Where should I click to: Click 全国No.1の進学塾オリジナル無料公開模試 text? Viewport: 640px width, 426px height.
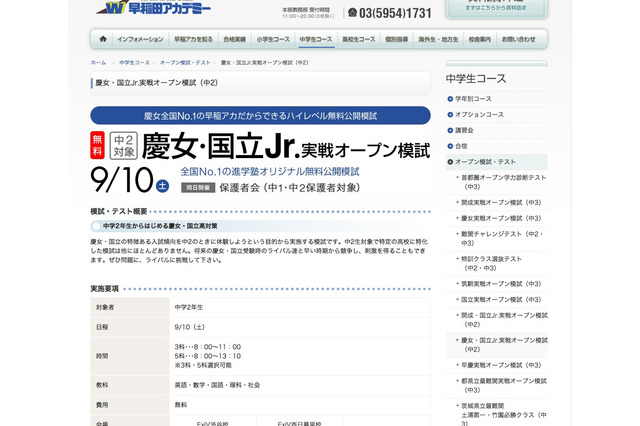pos(270,171)
